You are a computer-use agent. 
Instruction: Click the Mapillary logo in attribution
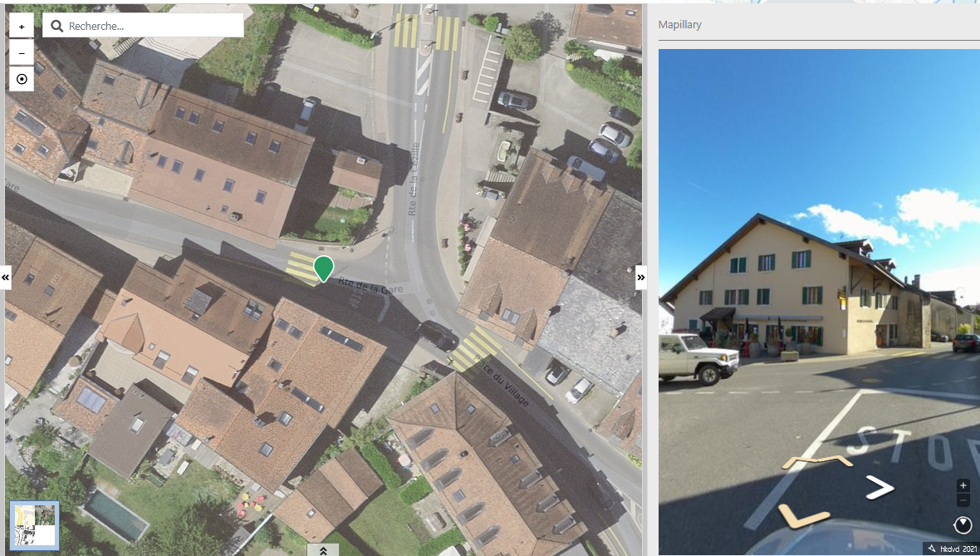click(x=931, y=549)
